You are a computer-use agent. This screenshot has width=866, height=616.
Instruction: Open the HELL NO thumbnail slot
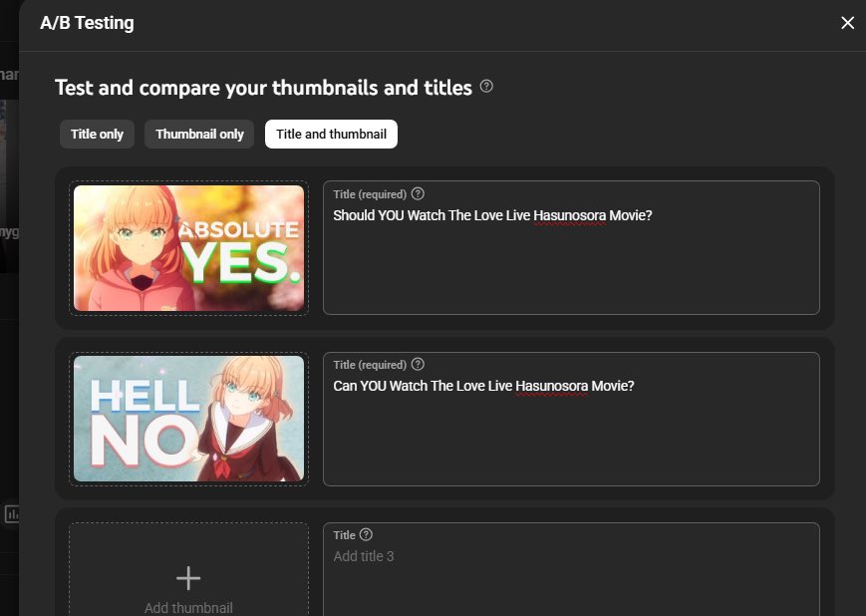click(189, 419)
